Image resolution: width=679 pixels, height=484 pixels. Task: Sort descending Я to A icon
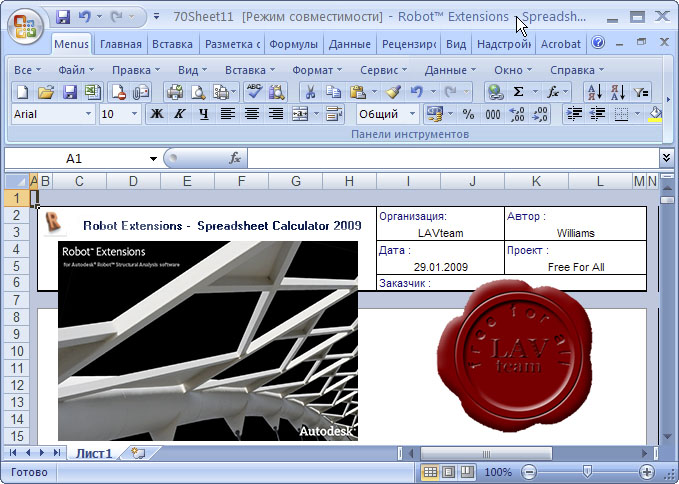(618, 92)
